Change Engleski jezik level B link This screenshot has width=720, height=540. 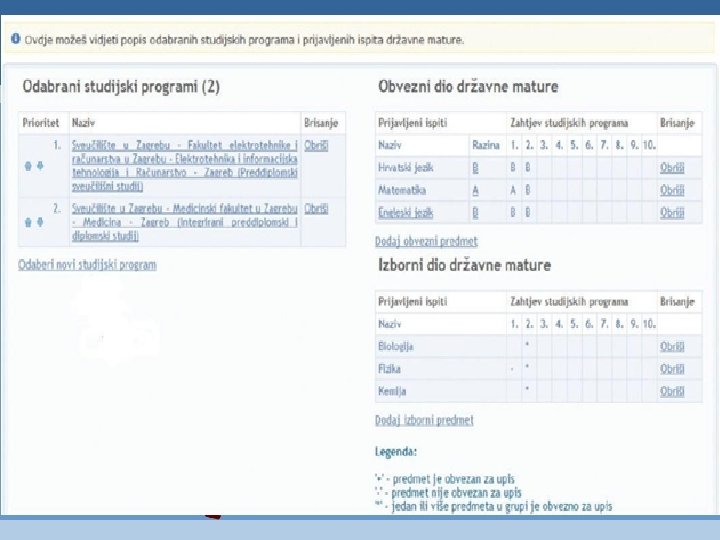tap(475, 213)
